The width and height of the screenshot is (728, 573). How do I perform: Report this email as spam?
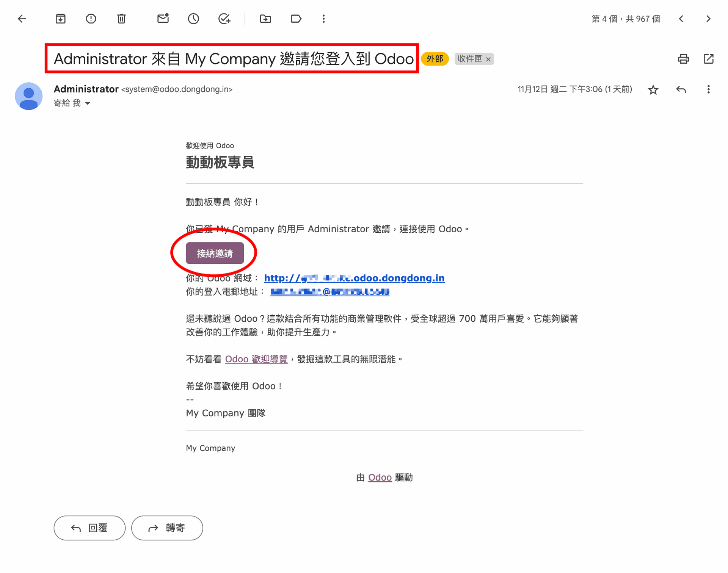[91, 19]
